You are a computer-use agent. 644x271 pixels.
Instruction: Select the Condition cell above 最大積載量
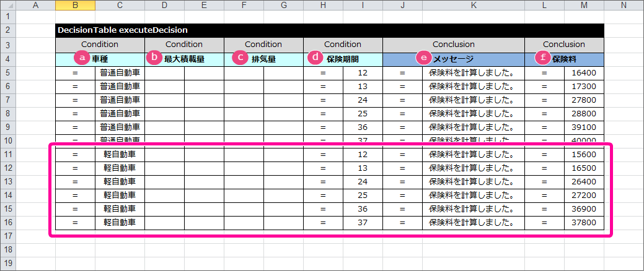click(x=185, y=45)
